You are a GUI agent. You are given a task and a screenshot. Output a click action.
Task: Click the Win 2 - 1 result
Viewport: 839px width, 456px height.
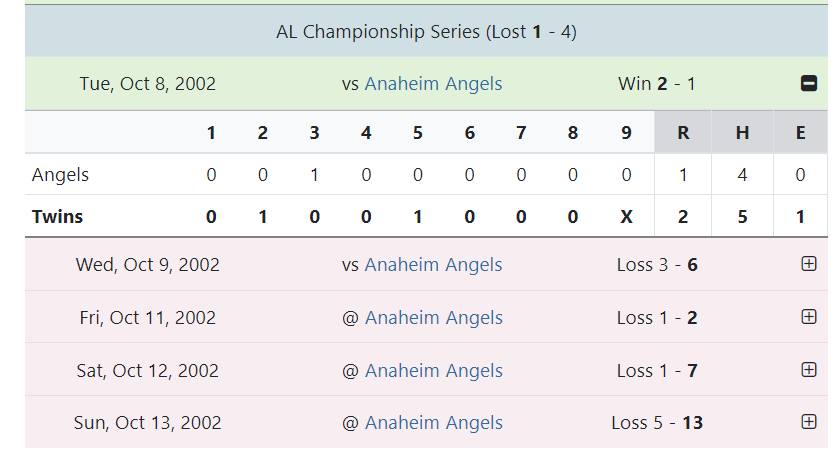pyautogui.click(x=657, y=84)
